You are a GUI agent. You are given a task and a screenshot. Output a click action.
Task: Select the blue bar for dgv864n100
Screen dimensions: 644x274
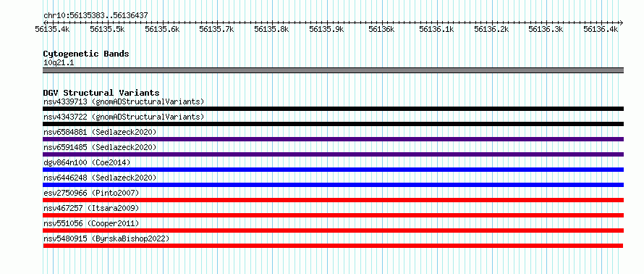pyautogui.click(x=333, y=170)
